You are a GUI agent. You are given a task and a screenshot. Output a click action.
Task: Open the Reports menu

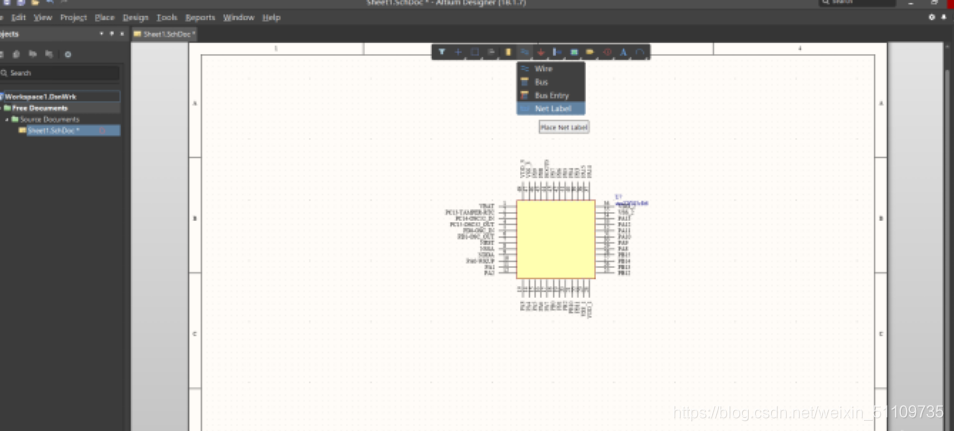click(200, 18)
